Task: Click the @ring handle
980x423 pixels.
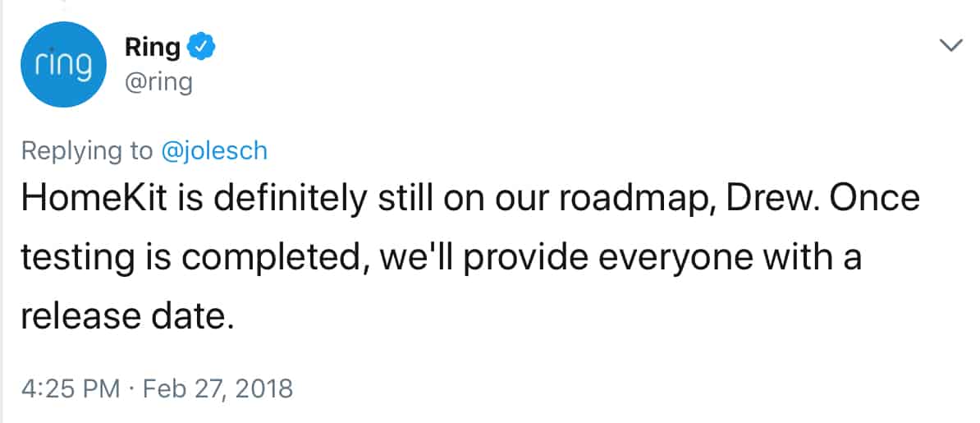Action: click(x=158, y=83)
